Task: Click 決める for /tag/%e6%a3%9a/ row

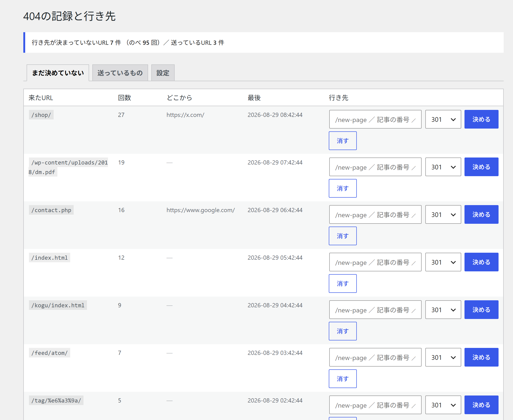Action: coord(481,405)
